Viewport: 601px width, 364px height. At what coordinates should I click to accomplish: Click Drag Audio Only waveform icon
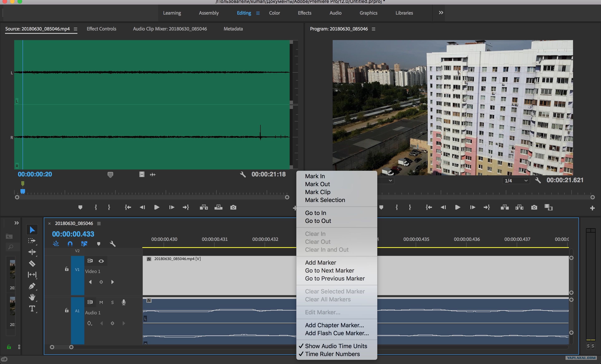(x=153, y=174)
